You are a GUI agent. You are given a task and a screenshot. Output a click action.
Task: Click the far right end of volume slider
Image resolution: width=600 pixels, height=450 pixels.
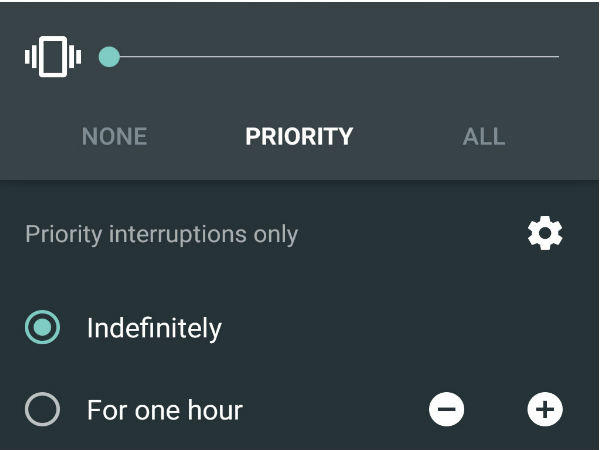click(x=556, y=57)
